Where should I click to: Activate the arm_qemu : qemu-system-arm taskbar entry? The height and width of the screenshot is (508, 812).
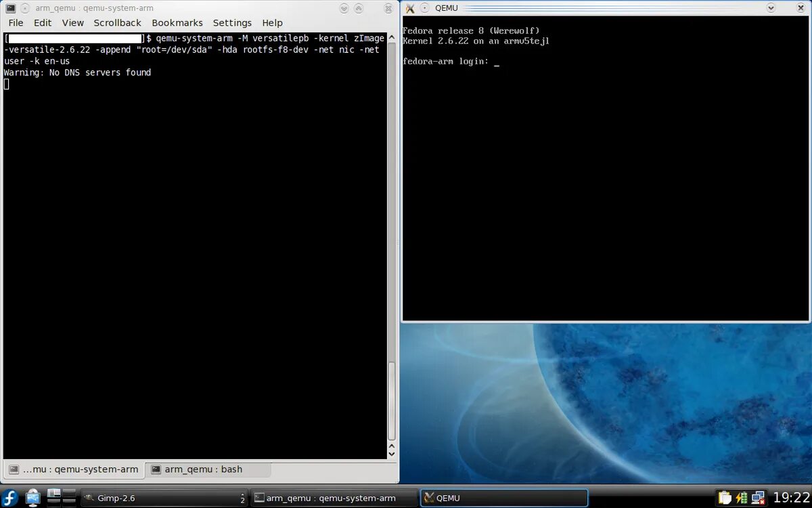click(334, 498)
